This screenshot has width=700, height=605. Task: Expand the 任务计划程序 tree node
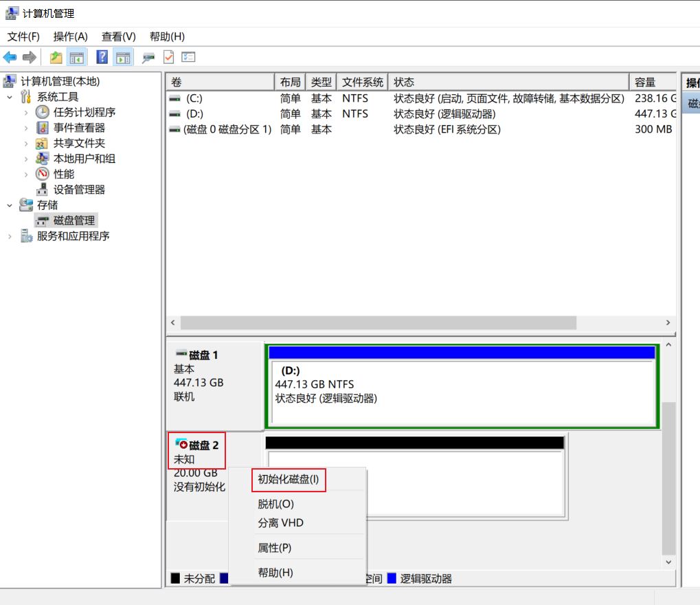pos(26,113)
